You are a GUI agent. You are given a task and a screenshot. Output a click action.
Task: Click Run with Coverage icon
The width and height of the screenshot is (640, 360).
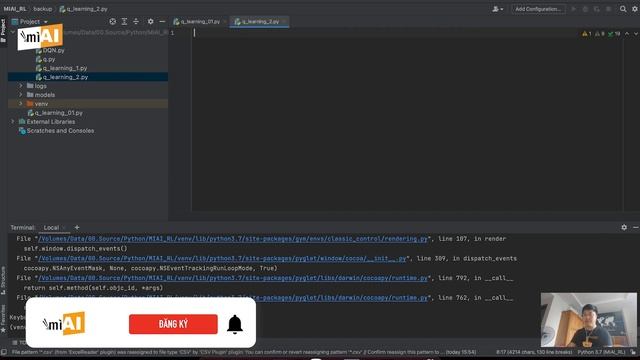596,9
